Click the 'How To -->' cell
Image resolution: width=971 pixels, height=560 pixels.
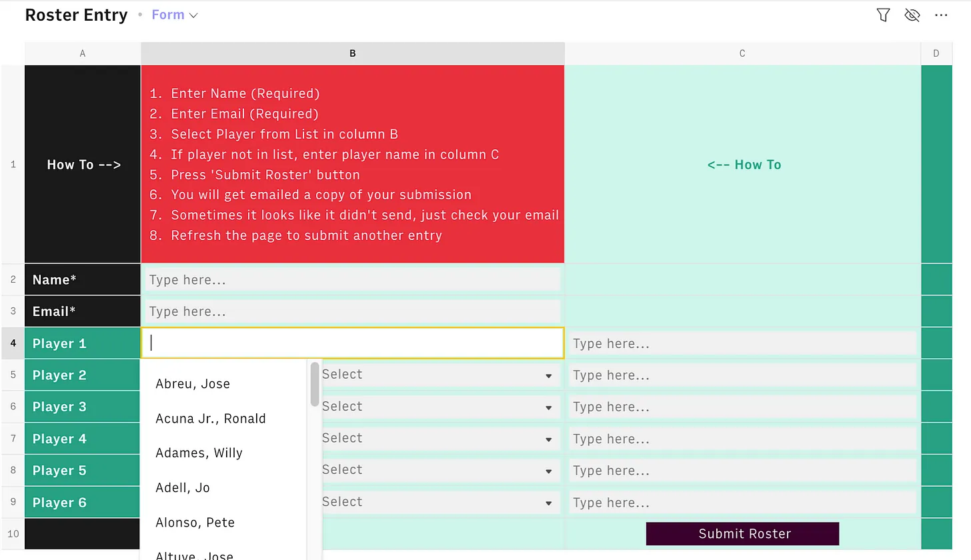tap(83, 164)
